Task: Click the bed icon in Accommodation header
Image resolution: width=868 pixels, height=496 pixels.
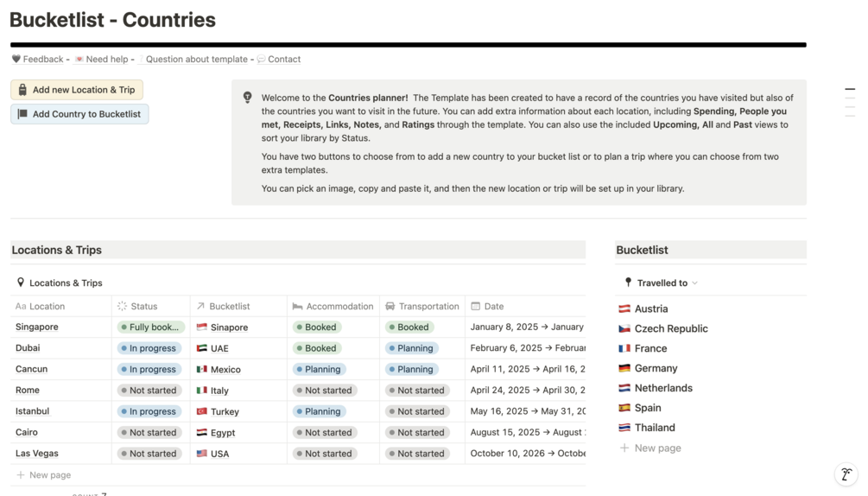Action: click(x=297, y=306)
